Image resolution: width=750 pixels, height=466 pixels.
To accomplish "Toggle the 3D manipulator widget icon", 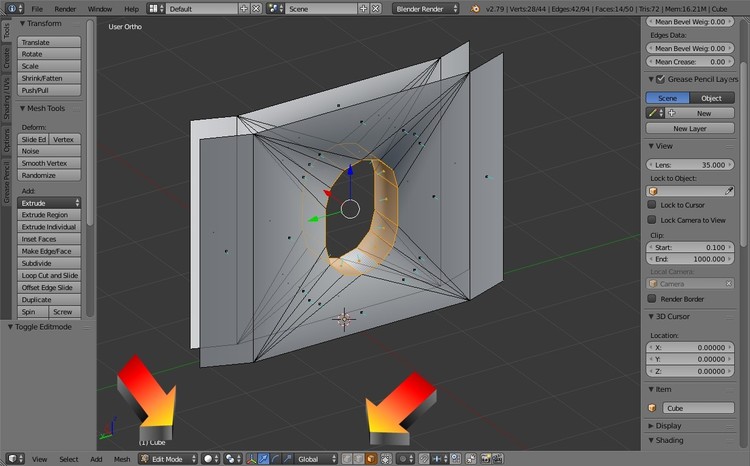I will [251, 459].
